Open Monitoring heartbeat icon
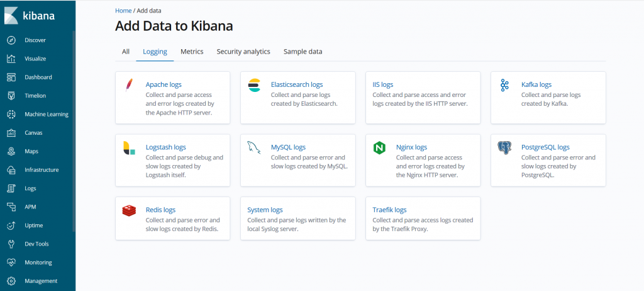The image size is (644, 291). pyautogui.click(x=11, y=262)
